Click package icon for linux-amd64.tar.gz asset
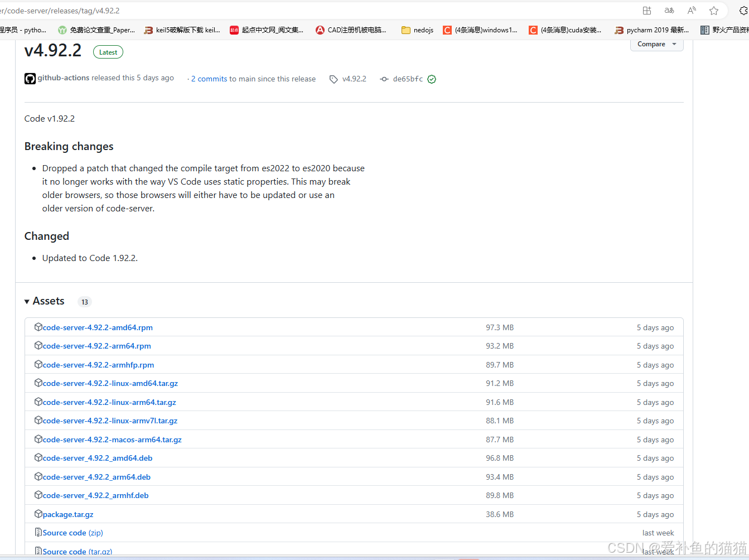The height and width of the screenshot is (560, 749). click(38, 383)
